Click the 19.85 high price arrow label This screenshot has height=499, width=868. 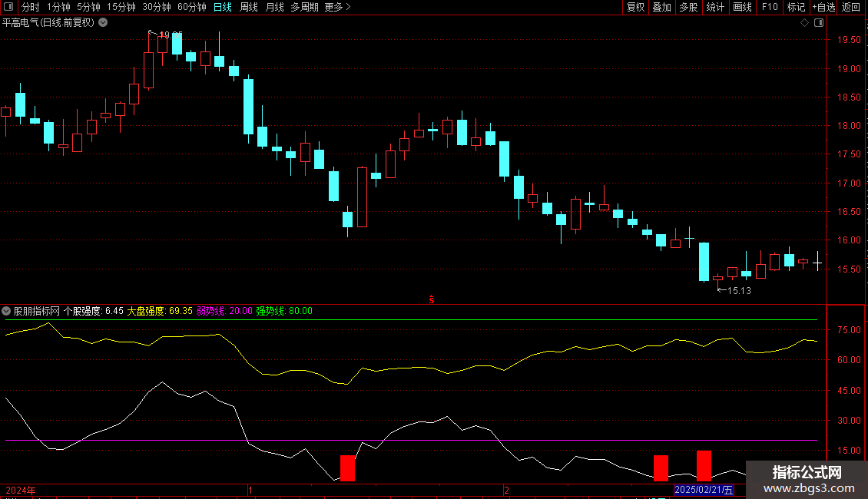[x=165, y=35]
